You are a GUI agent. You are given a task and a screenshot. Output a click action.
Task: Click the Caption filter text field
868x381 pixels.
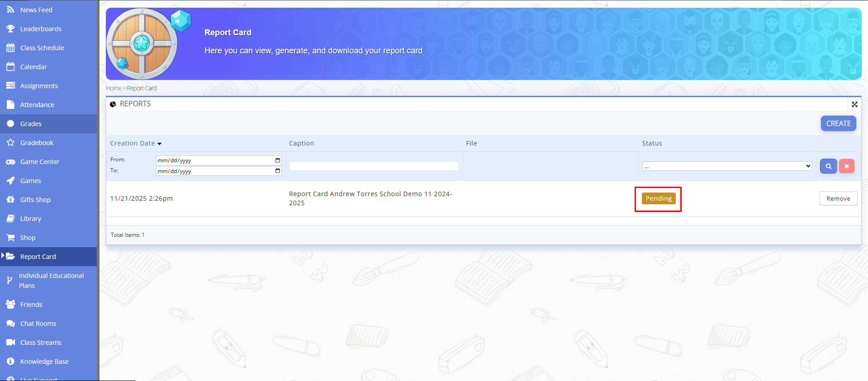point(374,166)
